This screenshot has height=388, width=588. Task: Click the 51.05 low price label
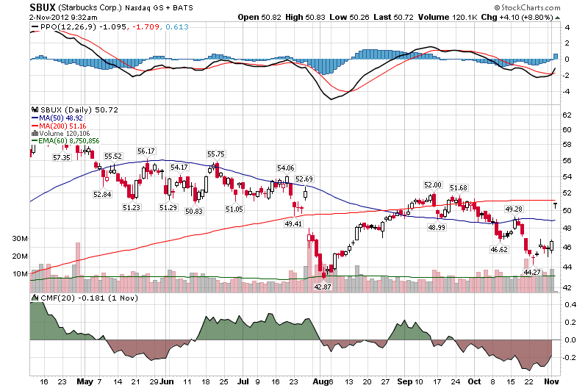click(x=234, y=209)
